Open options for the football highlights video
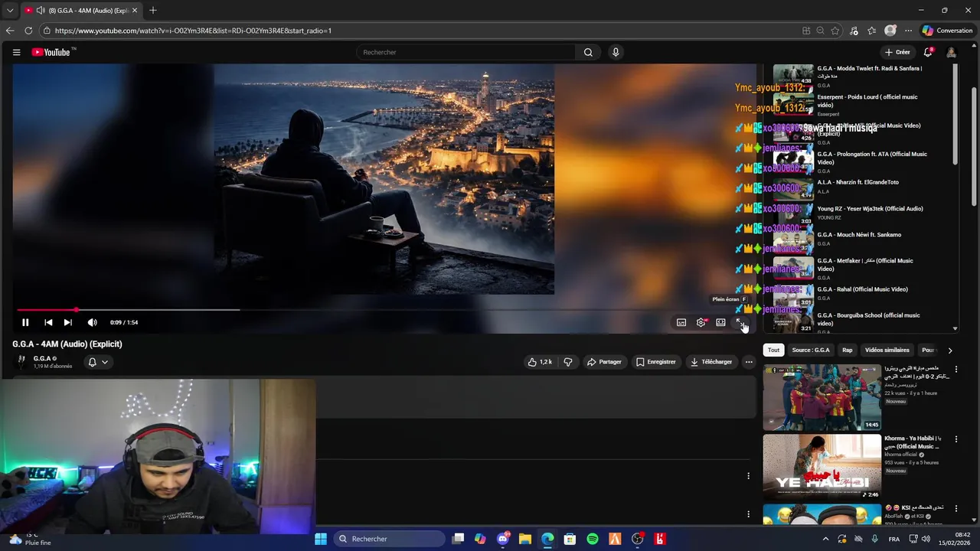The width and height of the screenshot is (980, 551). tap(956, 370)
